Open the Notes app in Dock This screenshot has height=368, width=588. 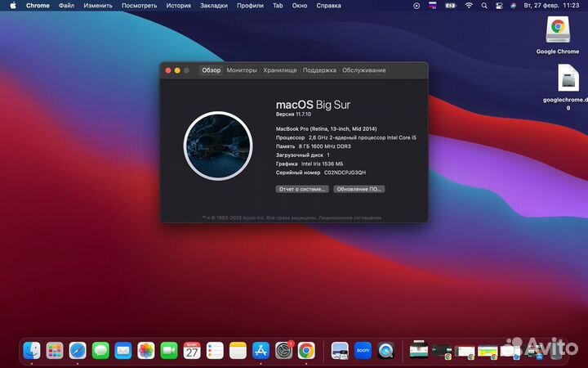point(238,351)
